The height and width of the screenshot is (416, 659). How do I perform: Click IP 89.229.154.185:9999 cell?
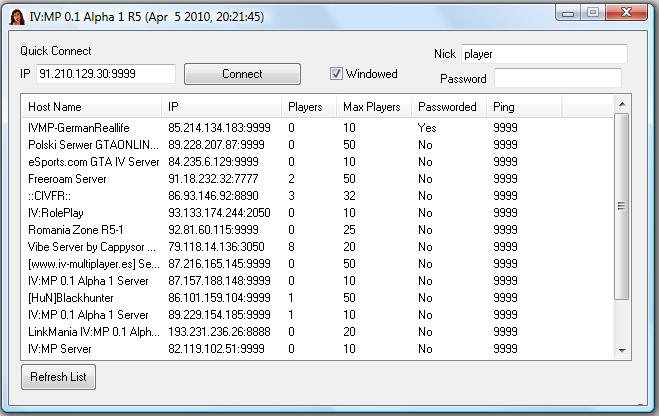point(219,315)
